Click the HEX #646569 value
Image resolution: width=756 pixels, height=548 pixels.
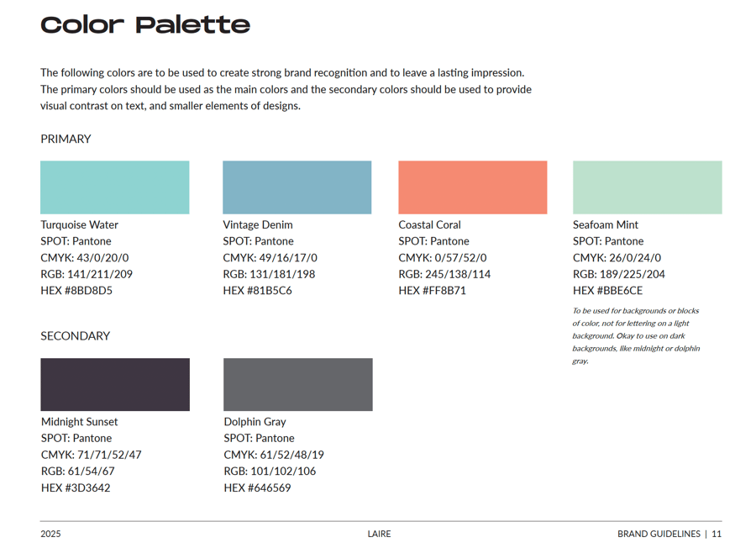coord(257,487)
